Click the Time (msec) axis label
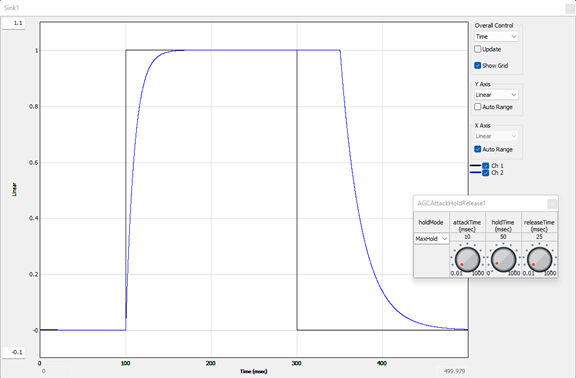576x378 pixels. click(253, 371)
